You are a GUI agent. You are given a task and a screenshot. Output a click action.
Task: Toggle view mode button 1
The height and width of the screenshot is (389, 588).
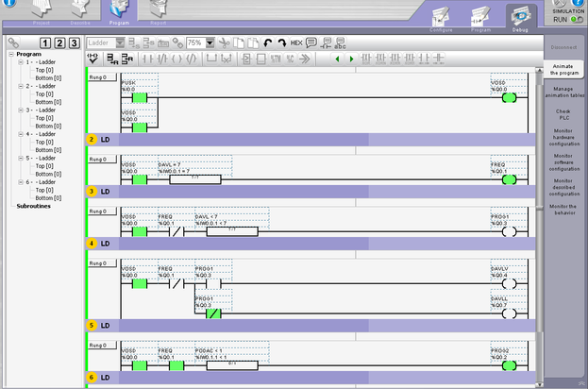coord(45,42)
